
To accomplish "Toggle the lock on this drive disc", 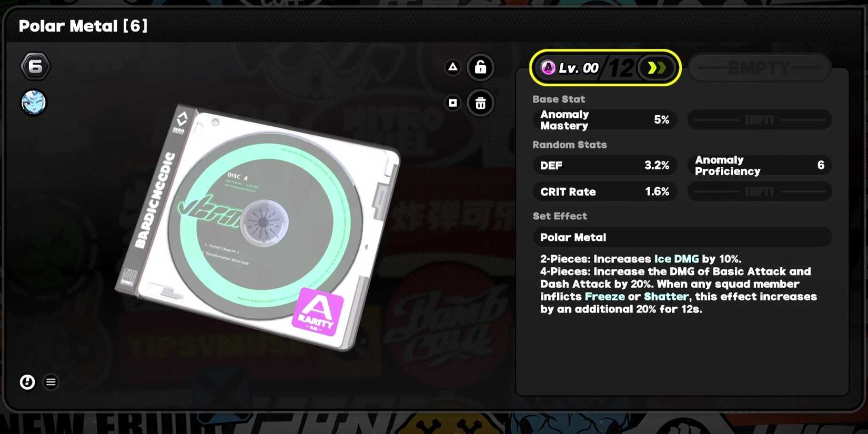I will point(480,67).
